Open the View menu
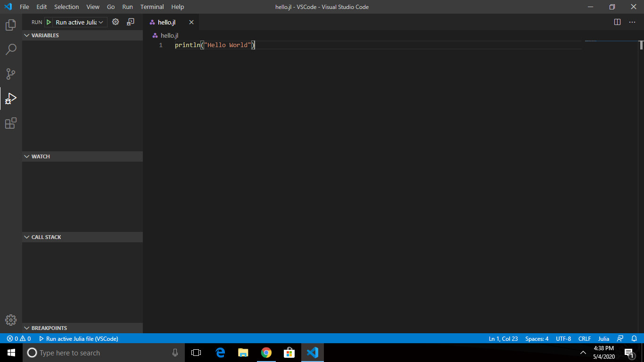This screenshot has width=644, height=362. (93, 7)
